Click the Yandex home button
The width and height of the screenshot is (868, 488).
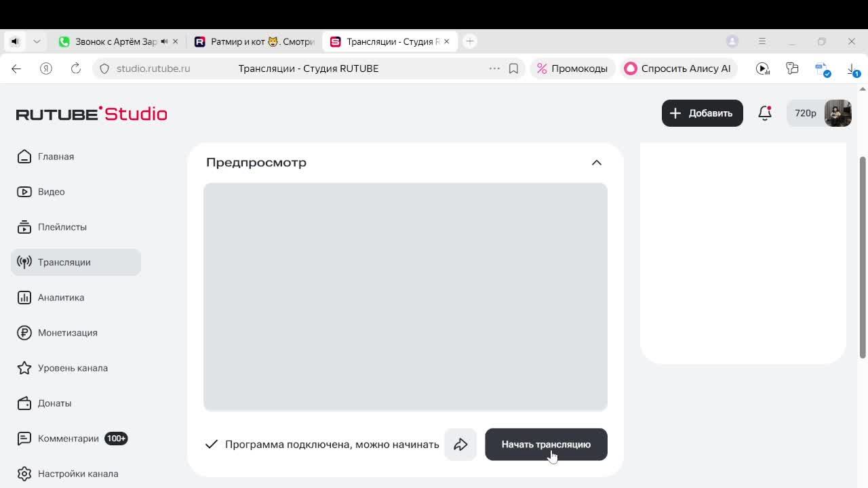(46, 68)
